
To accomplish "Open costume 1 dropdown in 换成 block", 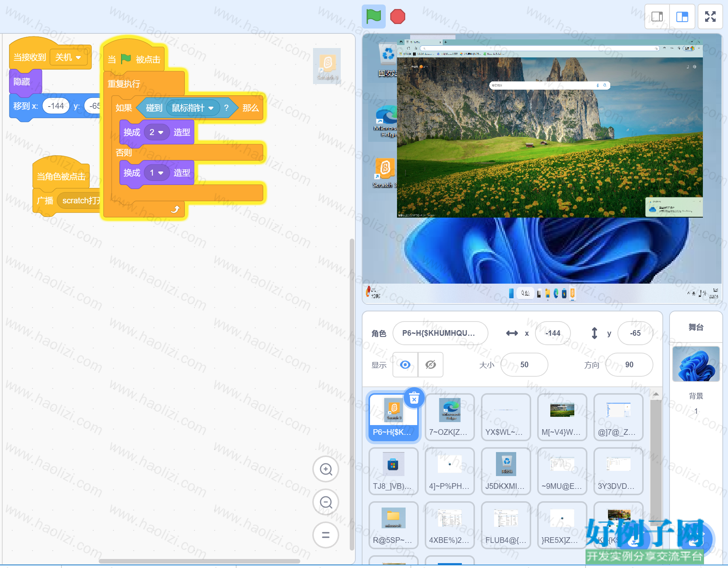I will click(x=156, y=173).
